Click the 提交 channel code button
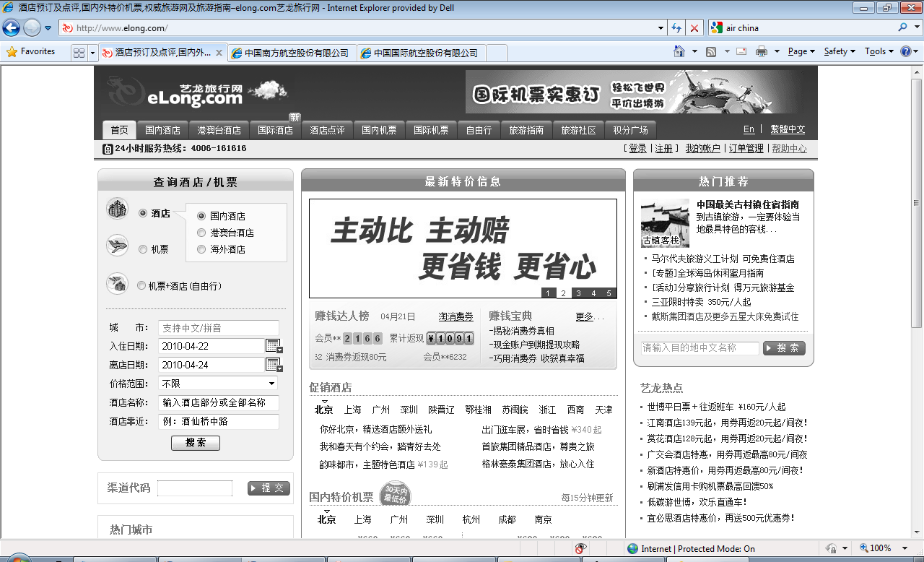The height and width of the screenshot is (562, 924). pyautogui.click(x=269, y=488)
